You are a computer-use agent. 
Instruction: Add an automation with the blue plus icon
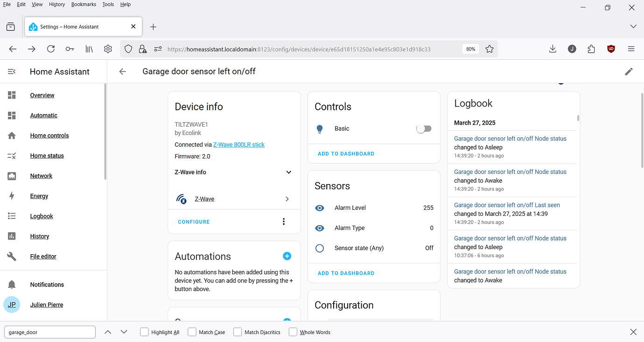tap(287, 256)
